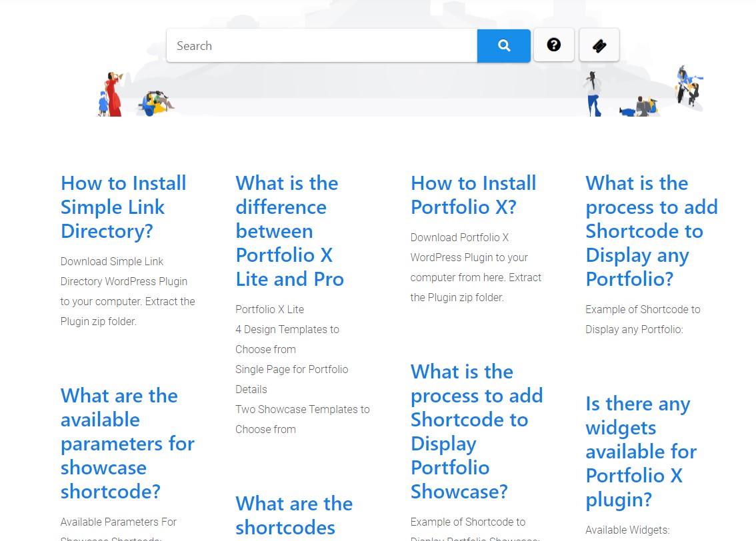The height and width of the screenshot is (541, 756).
Task: Open the help question mark icon
Action: [553, 45]
